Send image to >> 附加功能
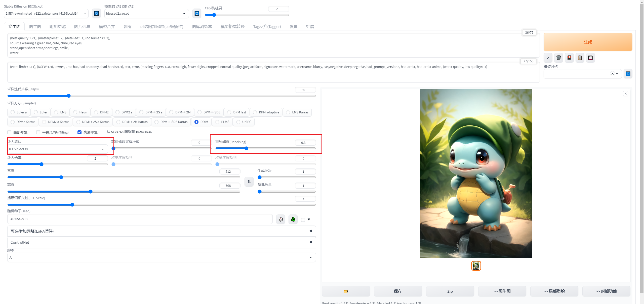The width and height of the screenshot is (644, 304). pyautogui.click(x=606, y=291)
